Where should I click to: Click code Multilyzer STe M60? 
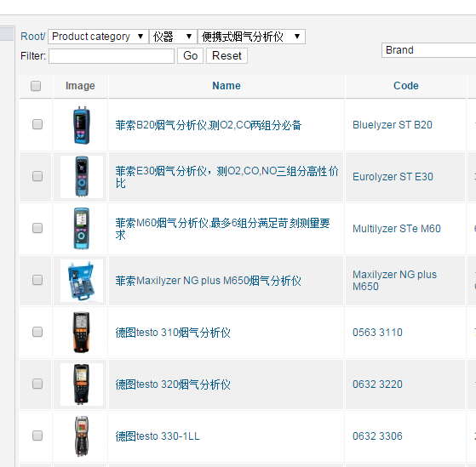(x=397, y=229)
